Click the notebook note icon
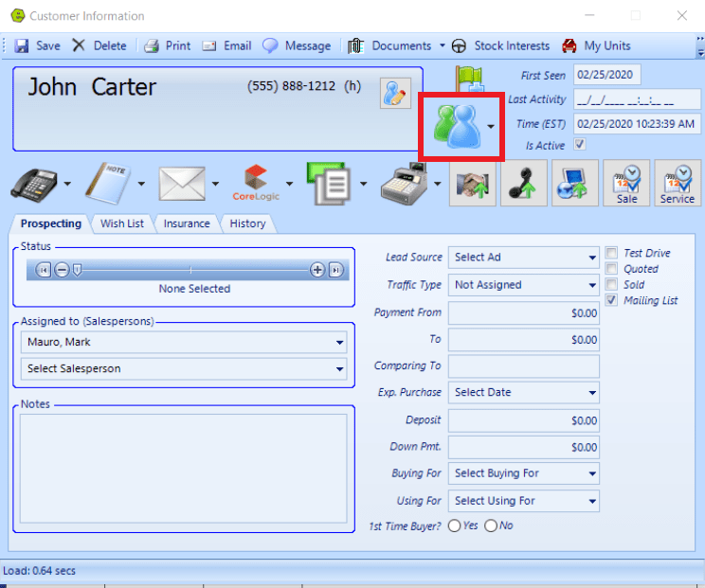 tap(108, 184)
